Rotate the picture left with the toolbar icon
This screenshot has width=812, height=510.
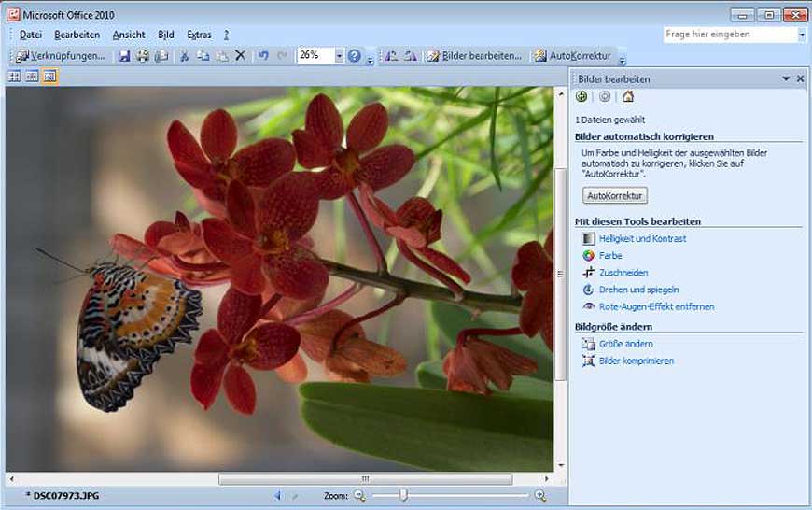[x=391, y=55]
